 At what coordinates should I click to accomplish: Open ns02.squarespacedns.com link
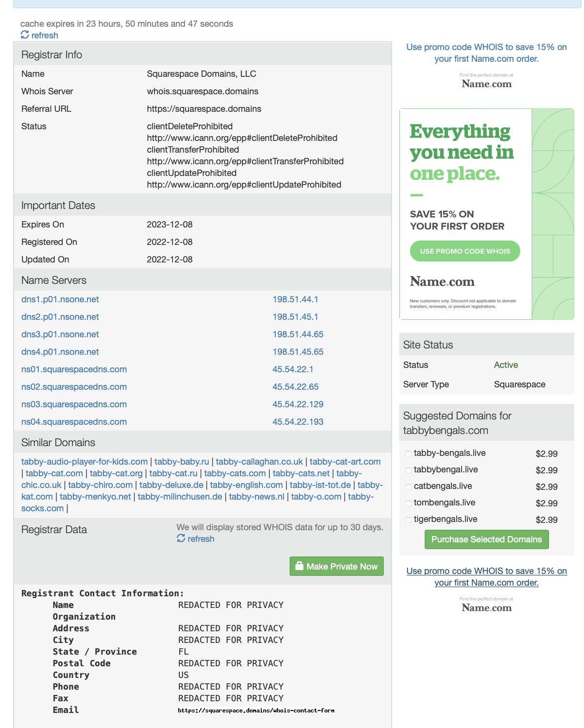(74, 387)
